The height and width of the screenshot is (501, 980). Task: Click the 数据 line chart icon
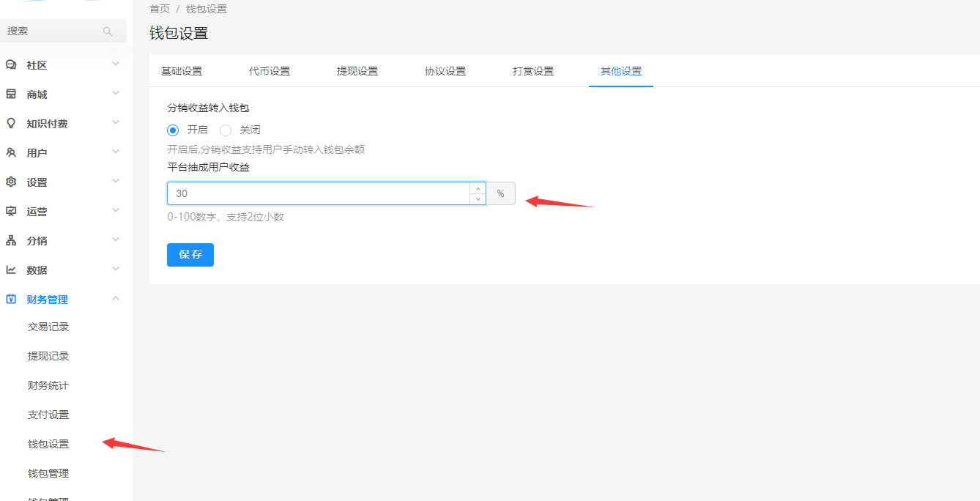[11, 270]
